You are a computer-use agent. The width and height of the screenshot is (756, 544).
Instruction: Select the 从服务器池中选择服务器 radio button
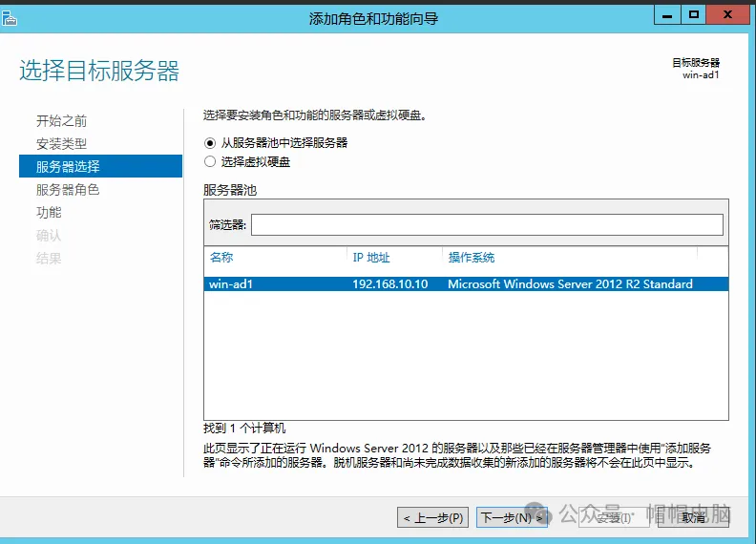210,142
